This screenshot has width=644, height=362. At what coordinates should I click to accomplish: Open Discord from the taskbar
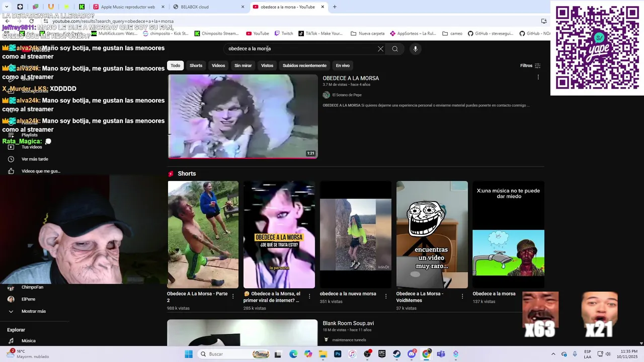click(412, 354)
